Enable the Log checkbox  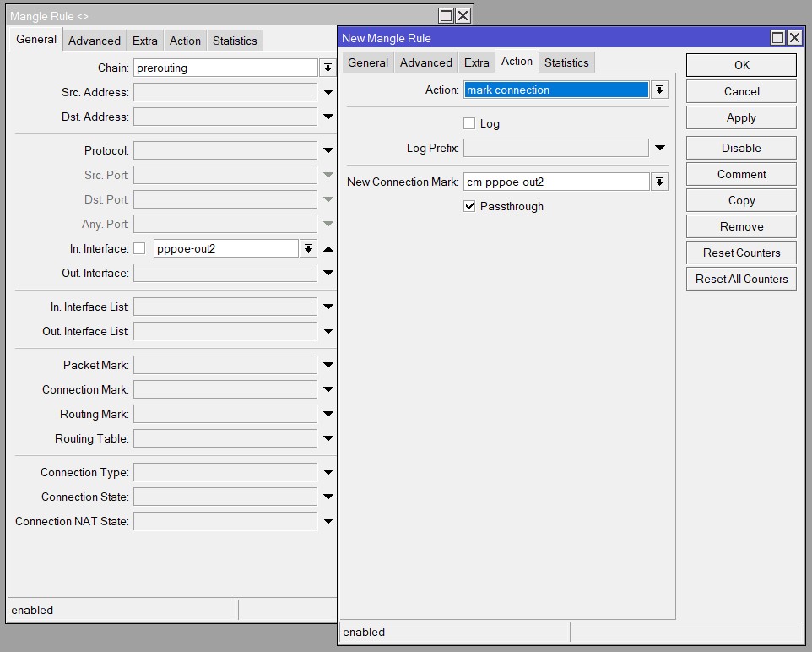470,123
